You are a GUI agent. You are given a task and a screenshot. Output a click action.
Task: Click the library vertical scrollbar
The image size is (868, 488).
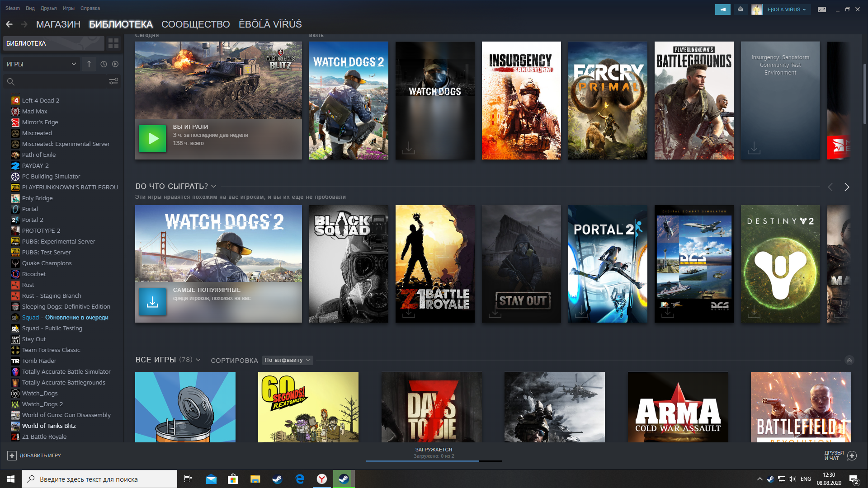pos(864,94)
